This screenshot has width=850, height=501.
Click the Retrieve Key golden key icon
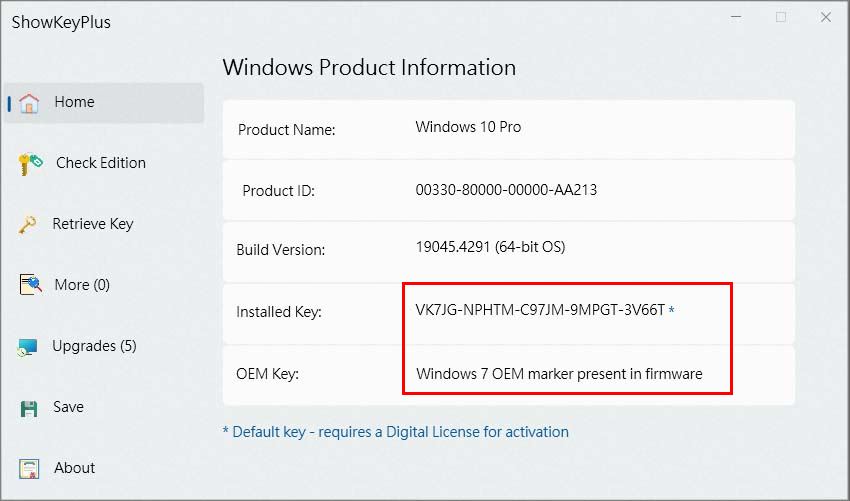point(28,224)
